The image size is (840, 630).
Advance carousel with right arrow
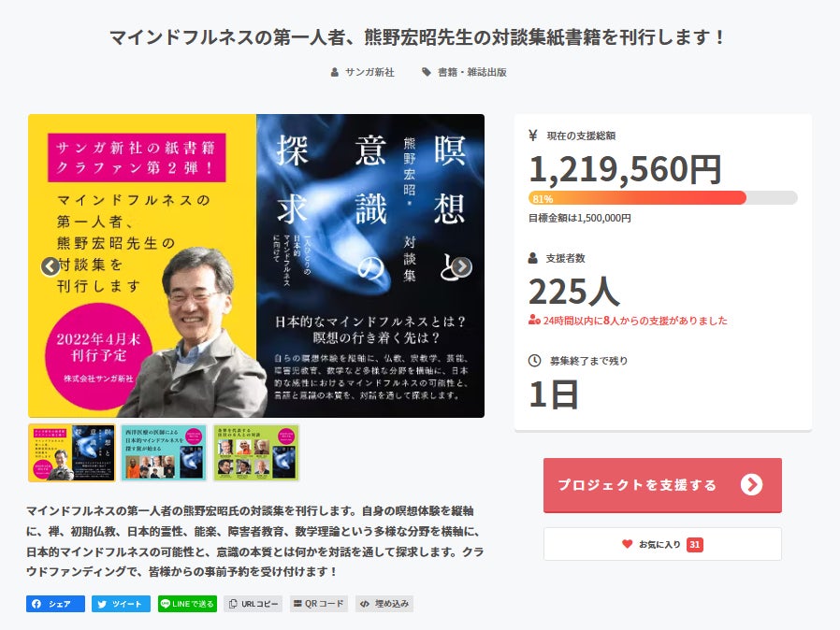[x=462, y=266]
